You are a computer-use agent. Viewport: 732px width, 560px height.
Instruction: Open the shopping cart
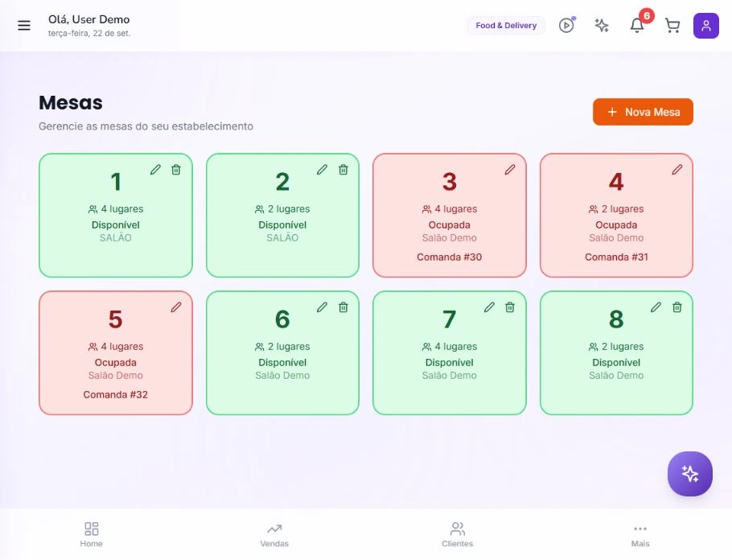tap(672, 25)
